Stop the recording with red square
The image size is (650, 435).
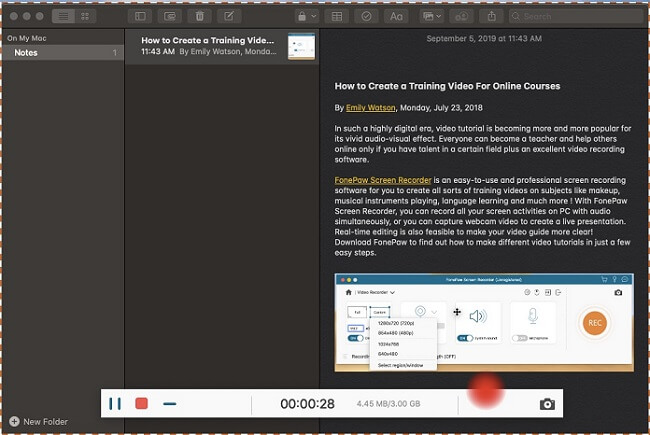coord(141,403)
